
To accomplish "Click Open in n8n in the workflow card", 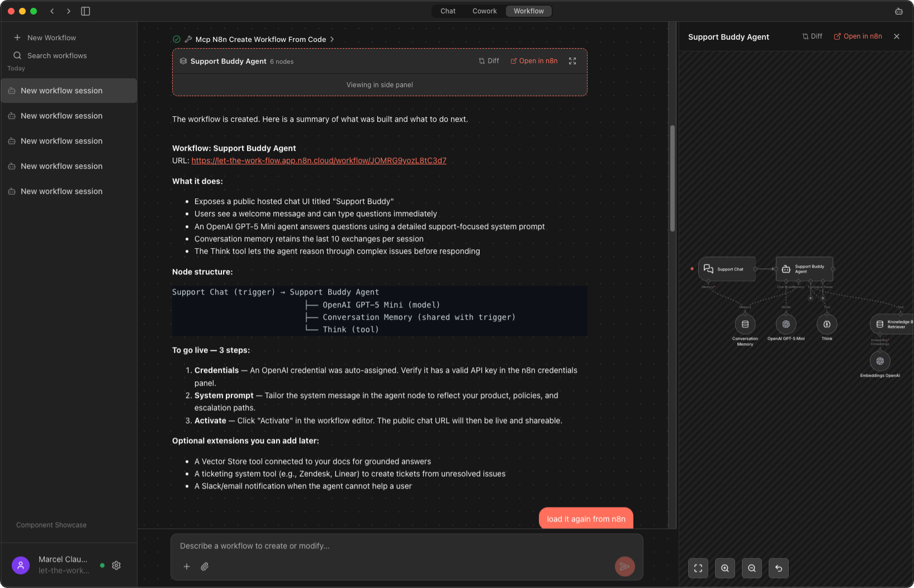I will coord(534,61).
